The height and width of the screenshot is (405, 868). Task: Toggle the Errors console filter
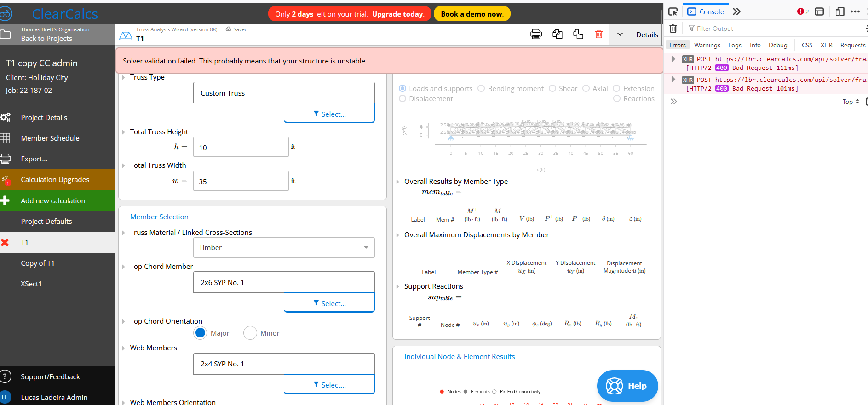pos(678,45)
